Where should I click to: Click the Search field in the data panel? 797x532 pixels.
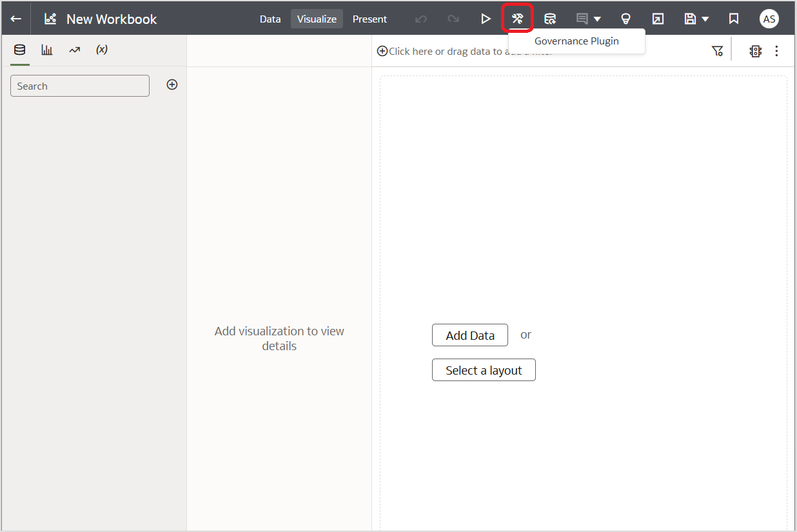pyautogui.click(x=79, y=85)
